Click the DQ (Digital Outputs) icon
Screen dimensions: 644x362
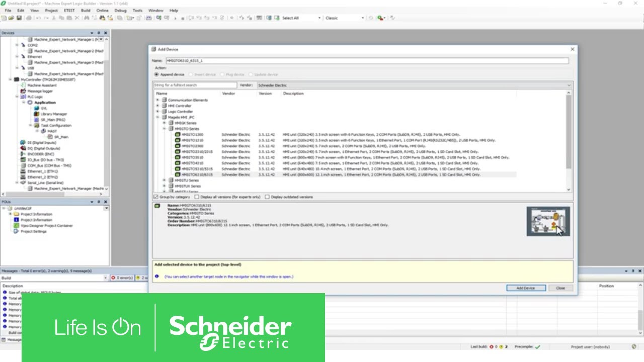[x=23, y=148]
